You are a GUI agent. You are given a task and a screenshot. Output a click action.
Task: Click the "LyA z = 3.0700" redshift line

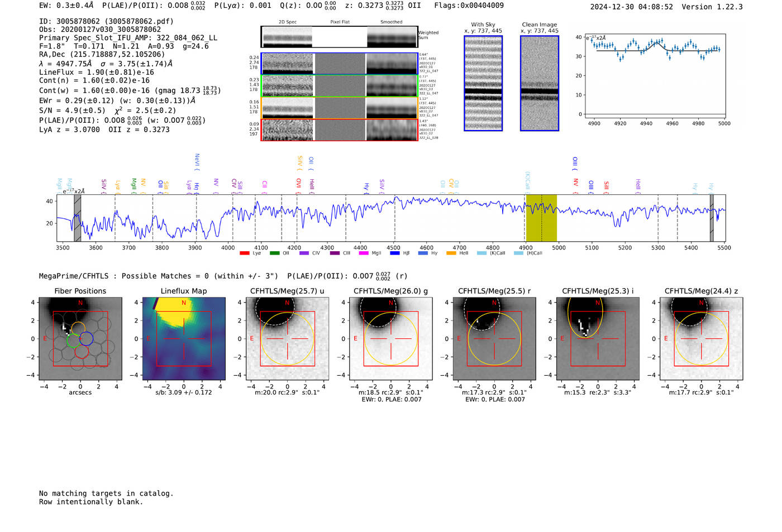(x=69, y=130)
